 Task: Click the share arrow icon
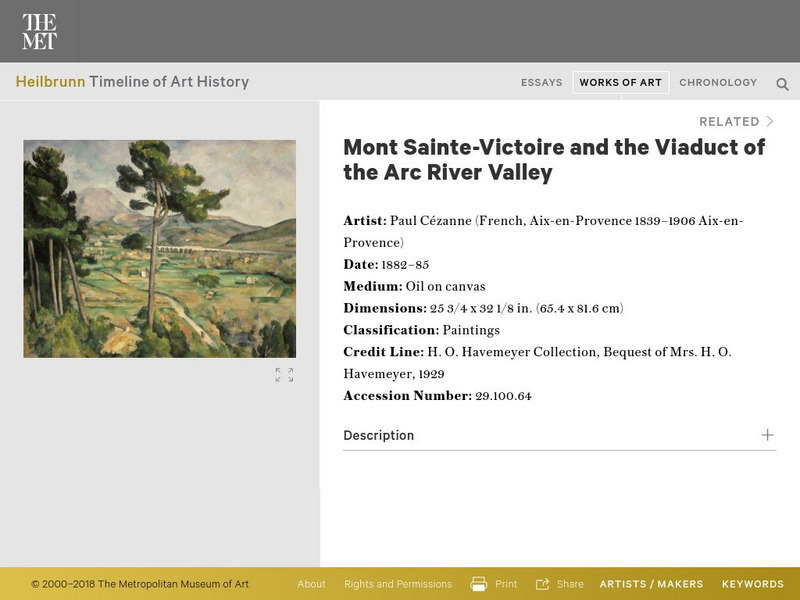pyautogui.click(x=542, y=584)
